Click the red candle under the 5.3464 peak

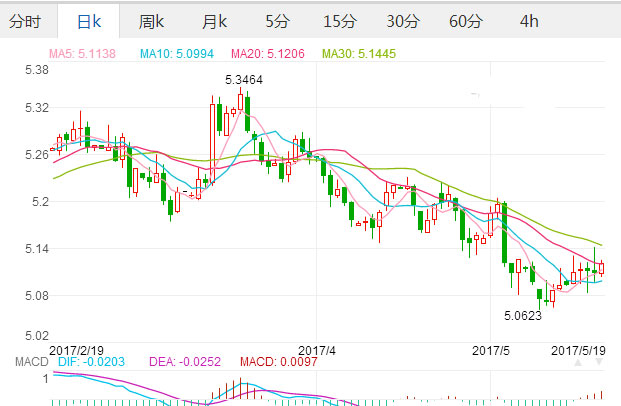point(240,102)
